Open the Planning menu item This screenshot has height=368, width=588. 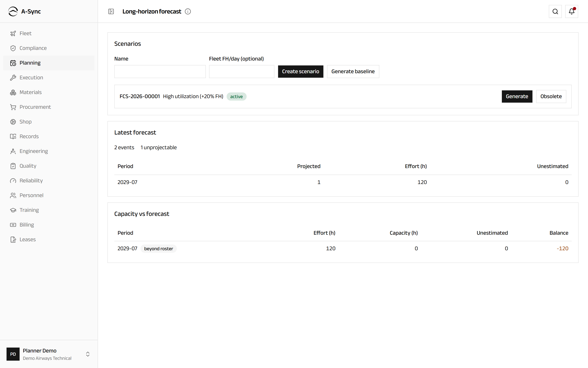click(49, 63)
